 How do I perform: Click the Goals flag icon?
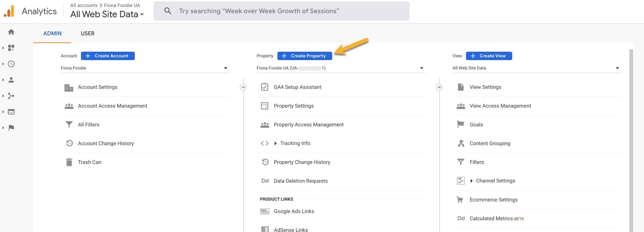pos(461,124)
